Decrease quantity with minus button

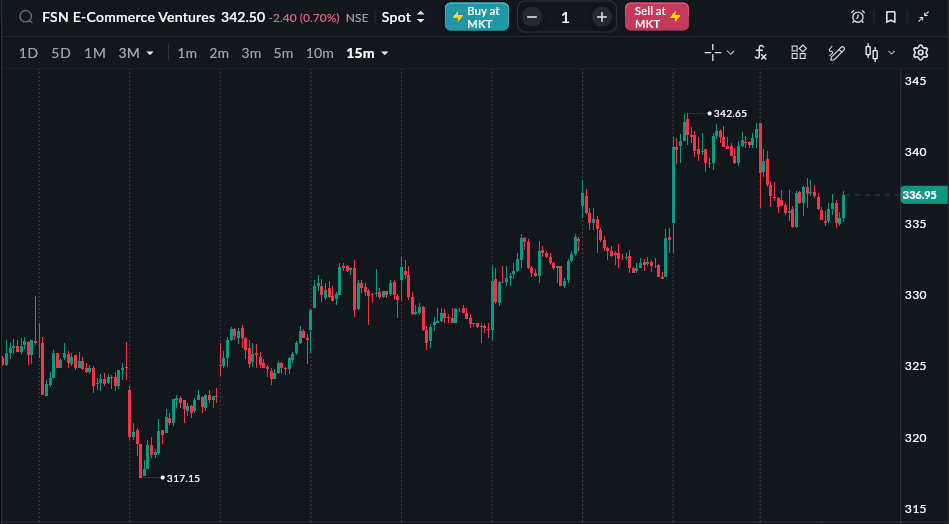tap(532, 17)
